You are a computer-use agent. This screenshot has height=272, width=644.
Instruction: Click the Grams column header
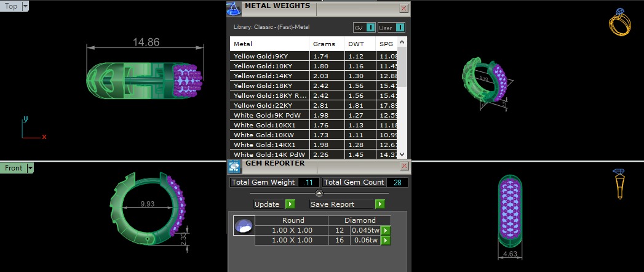coord(327,44)
